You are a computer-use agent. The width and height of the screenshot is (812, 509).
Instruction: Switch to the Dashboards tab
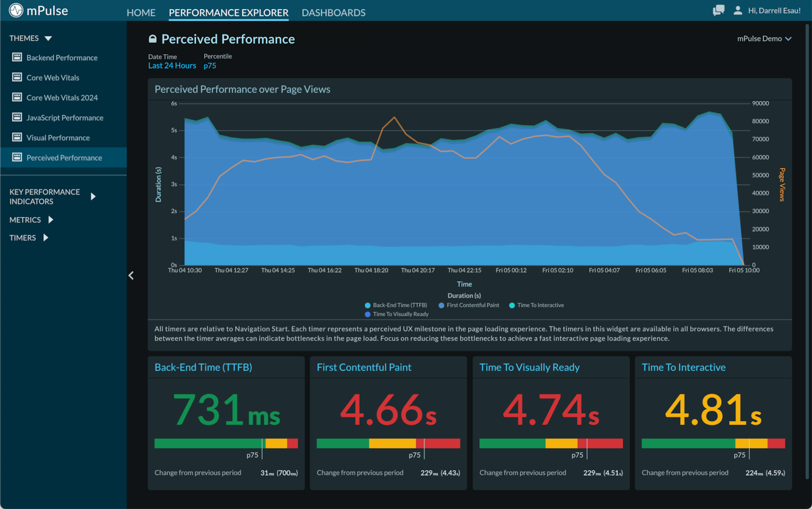(x=333, y=12)
